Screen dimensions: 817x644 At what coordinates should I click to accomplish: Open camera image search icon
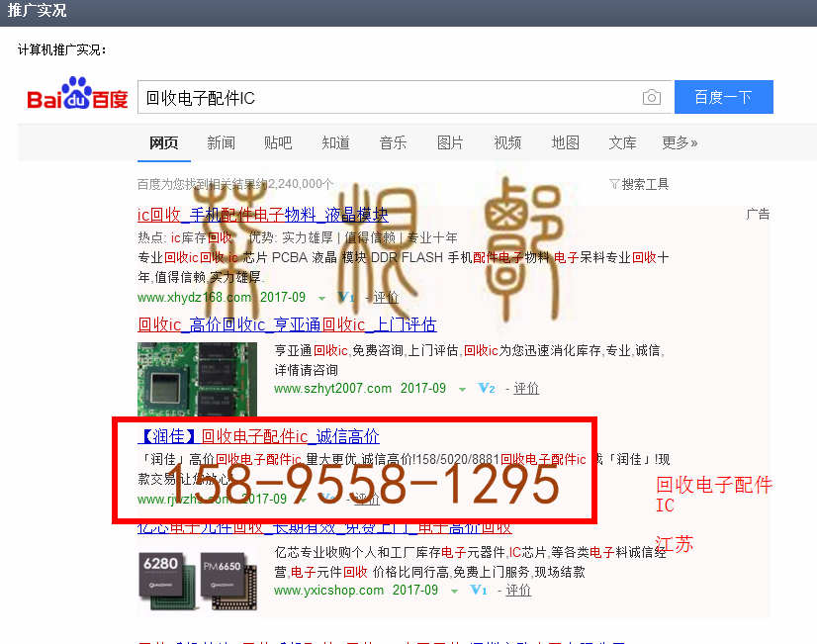[x=651, y=97]
